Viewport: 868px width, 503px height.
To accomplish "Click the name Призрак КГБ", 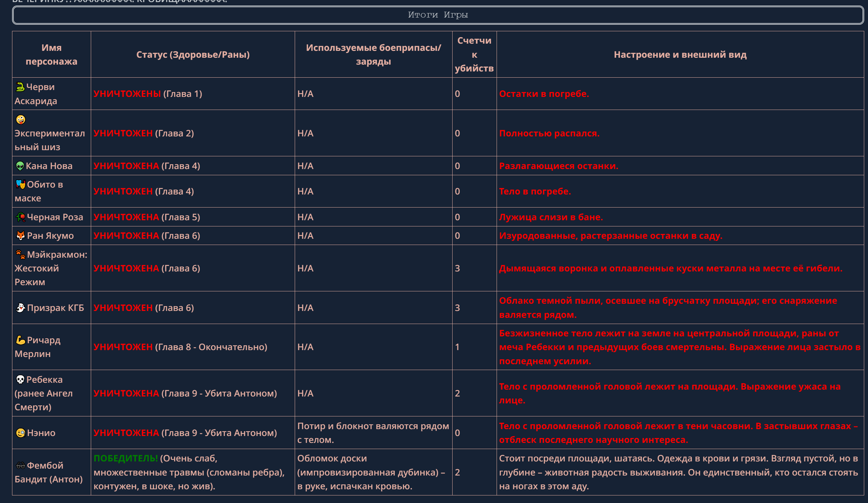I will 55,308.
